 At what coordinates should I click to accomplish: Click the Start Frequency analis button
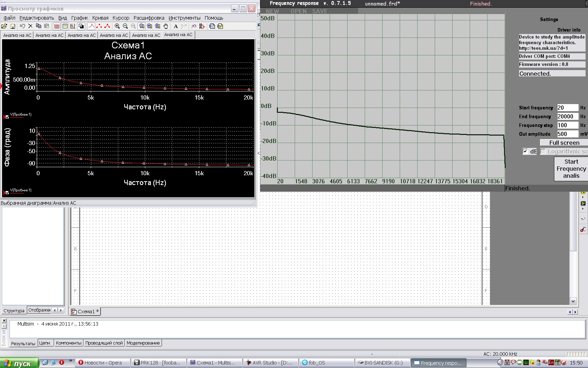(x=571, y=169)
